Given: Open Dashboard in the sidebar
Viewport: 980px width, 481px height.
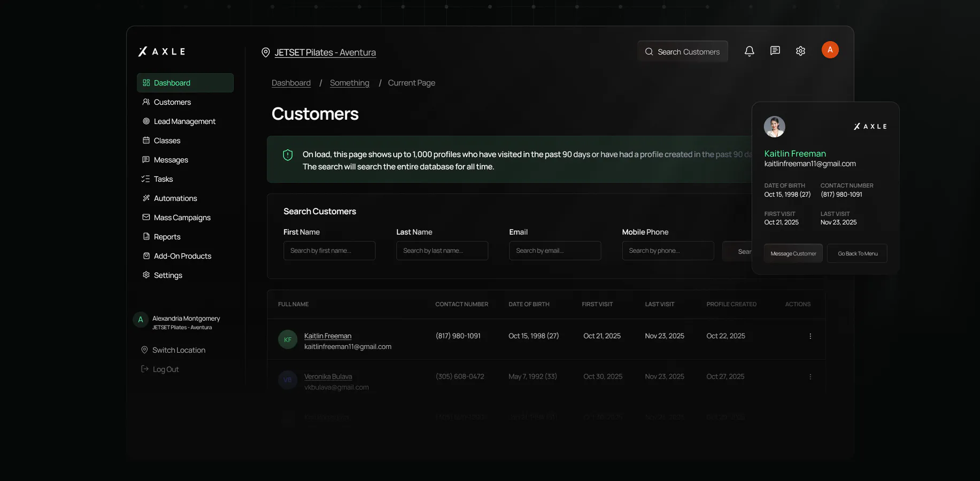Looking at the screenshot, I should [x=185, y=83].
